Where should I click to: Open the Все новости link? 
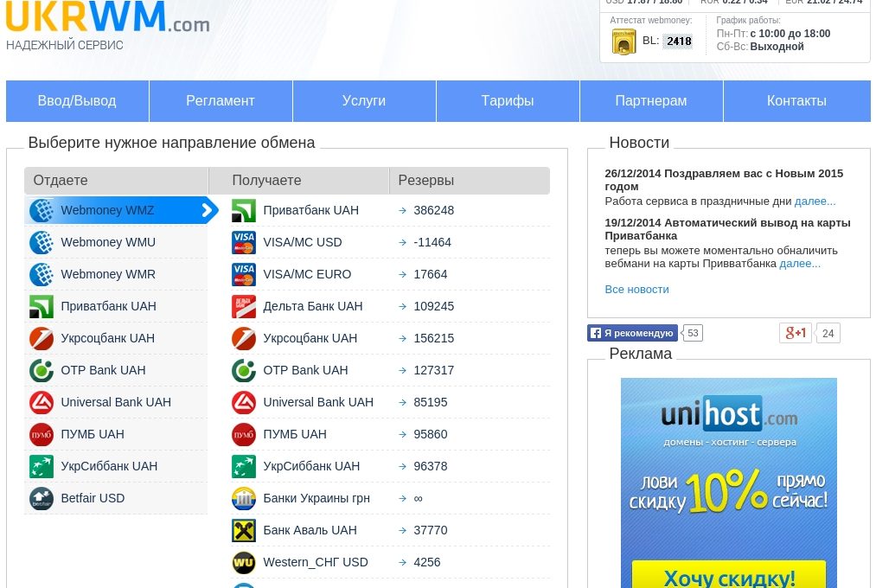click(x=636, y=290)
